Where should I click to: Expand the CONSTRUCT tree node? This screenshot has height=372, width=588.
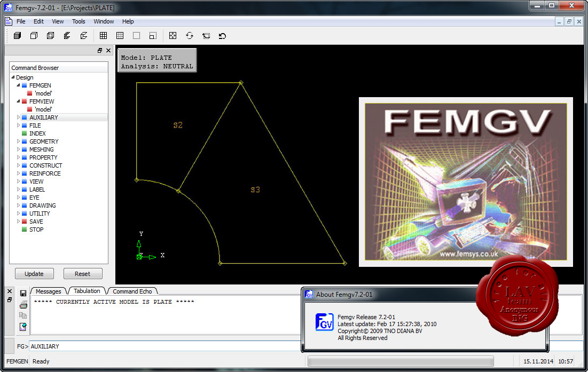(x=18, y=165)
